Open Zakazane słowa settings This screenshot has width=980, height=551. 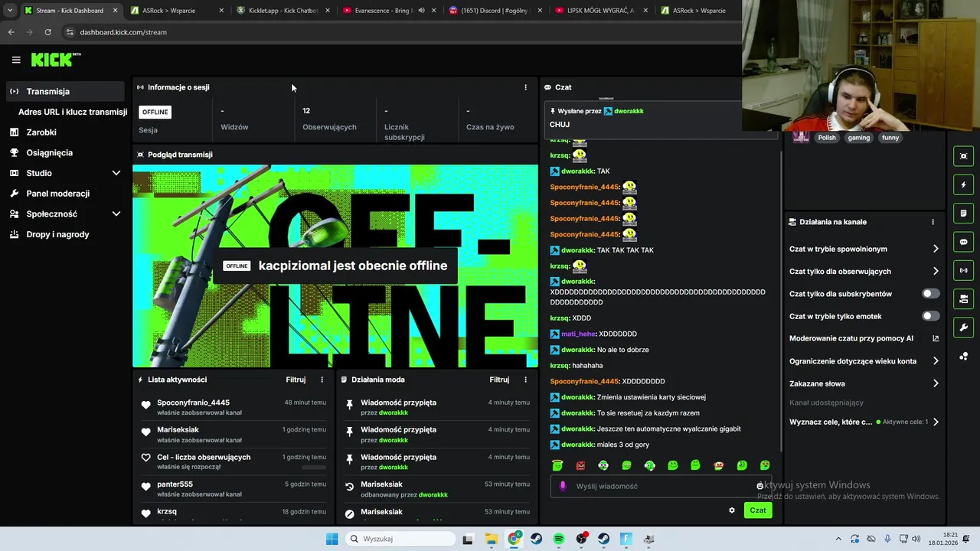tap(864, 383)
